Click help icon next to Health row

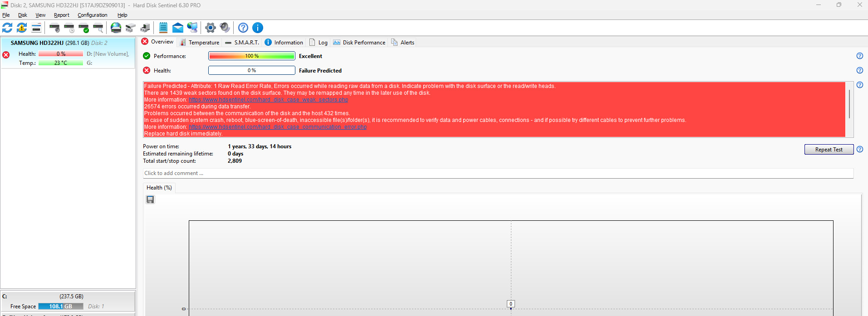pos(860,70)
